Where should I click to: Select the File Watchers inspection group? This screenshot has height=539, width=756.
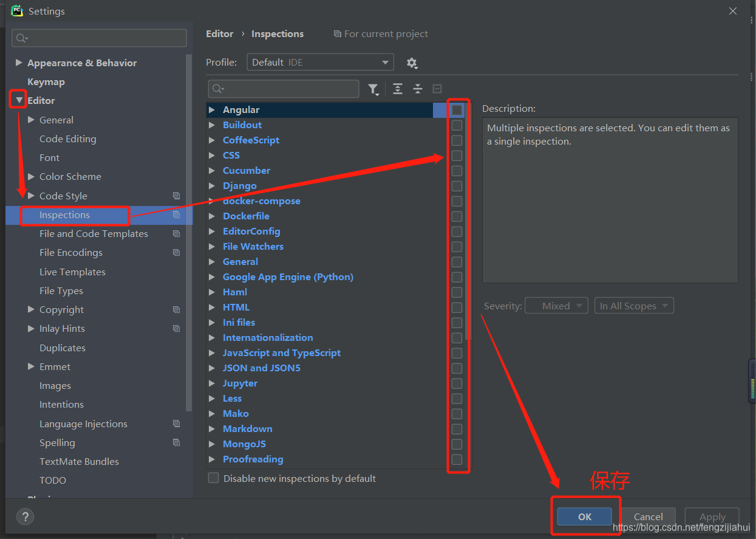tap(253, 247)
